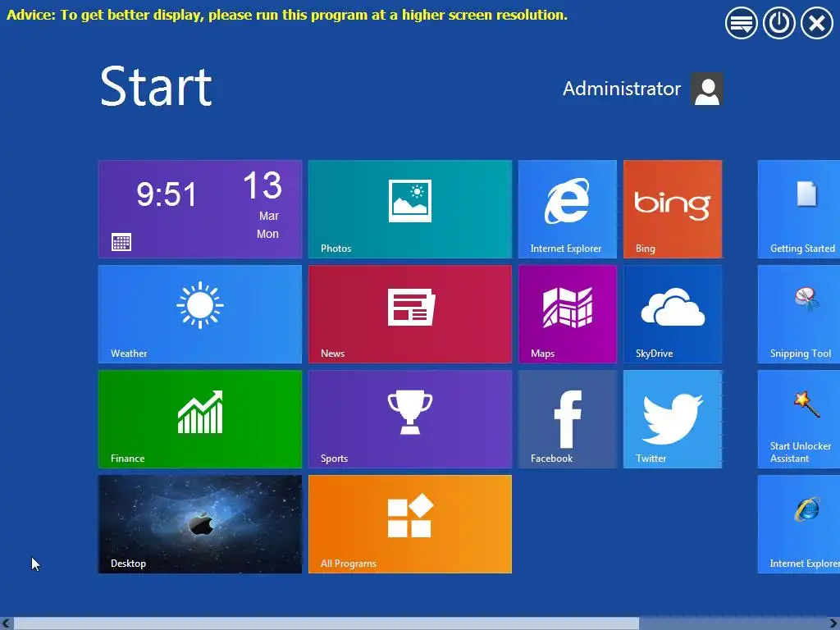Open the Sports tile
This screenshot has height=630, width=840.
tap(410, 419)
